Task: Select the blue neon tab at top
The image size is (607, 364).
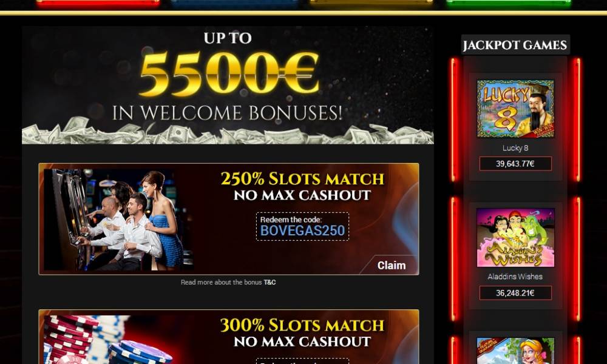Action: point(234,2)
